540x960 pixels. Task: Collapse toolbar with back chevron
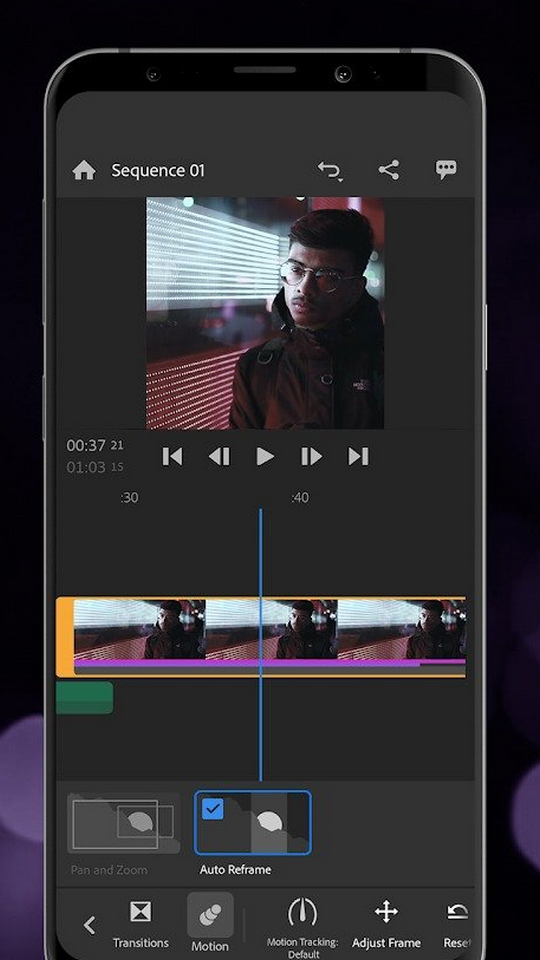point(89,925)
